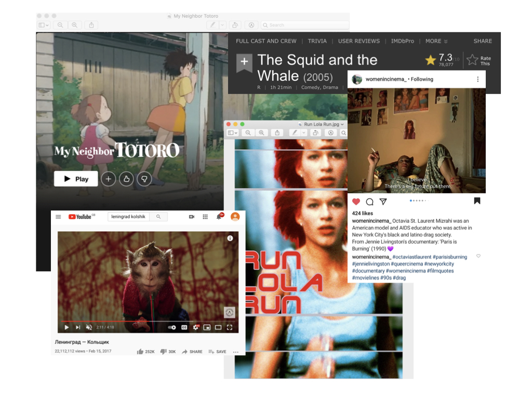The width and height of the screenshot is (532, 399).
Task: Enter fullscreen in YouTube player
Action: click(x=230, y=327)
